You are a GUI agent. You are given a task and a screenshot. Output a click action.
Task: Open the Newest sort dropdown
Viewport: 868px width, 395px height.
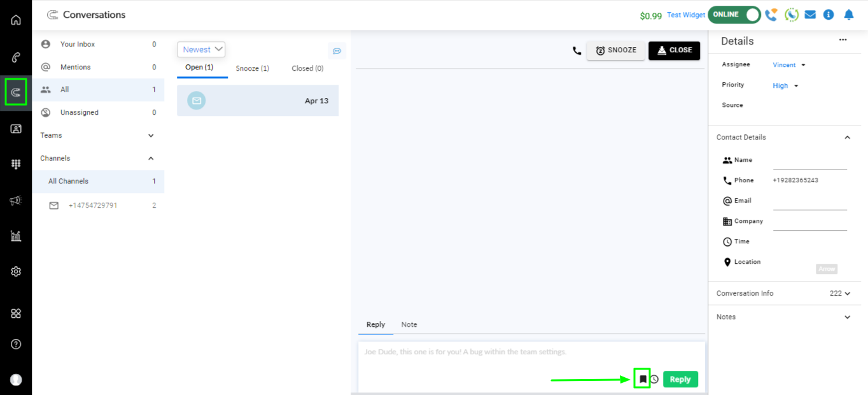pos(201,49)
